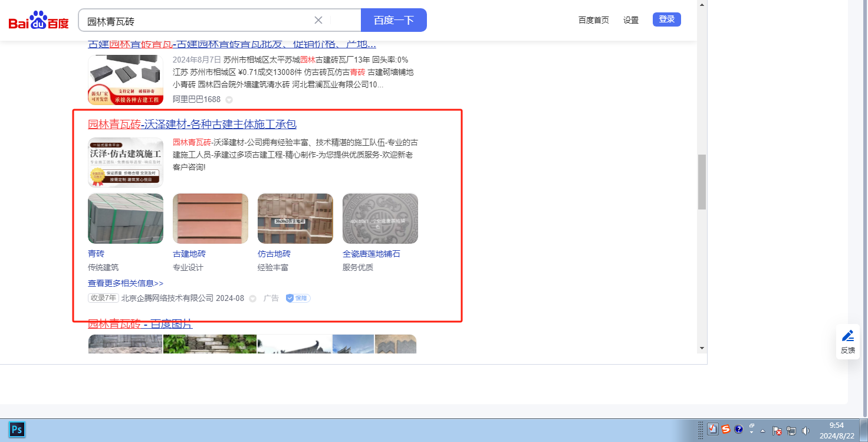The height and width of the screenshot is (442, 868).
Task: Click the scrollbar up arrow
Action: (x=702, y=5)
